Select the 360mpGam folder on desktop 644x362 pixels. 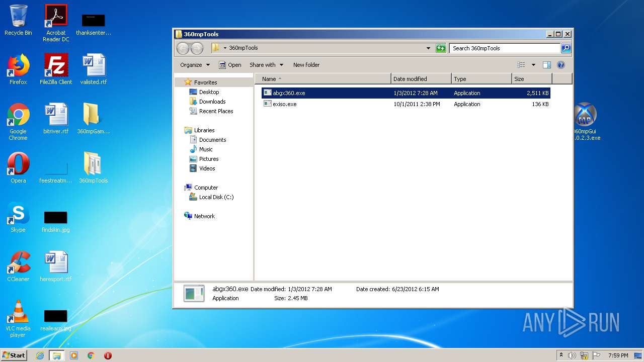coord(94,118)
